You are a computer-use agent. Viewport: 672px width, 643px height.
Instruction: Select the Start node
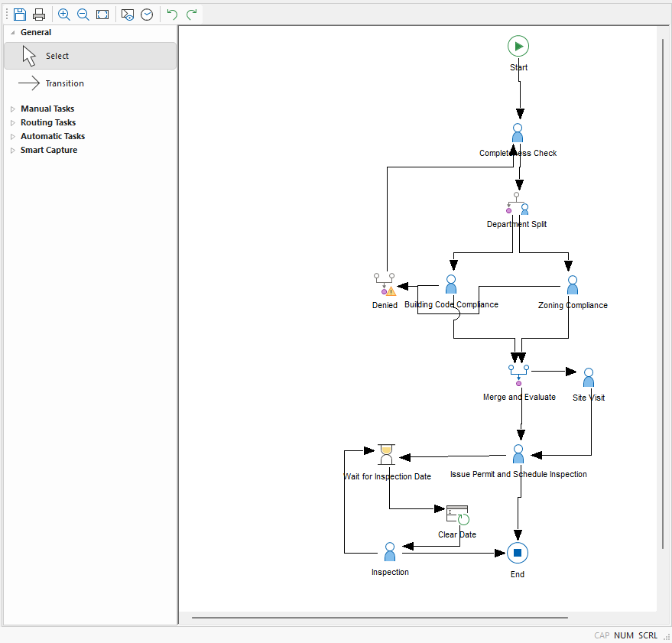[x=518, y=46]
